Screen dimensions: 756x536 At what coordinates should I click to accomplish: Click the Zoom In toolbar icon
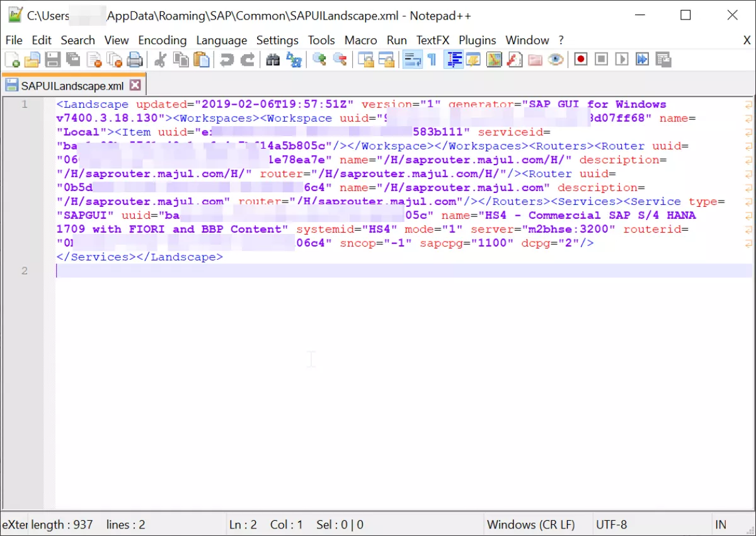coord(319,60)
